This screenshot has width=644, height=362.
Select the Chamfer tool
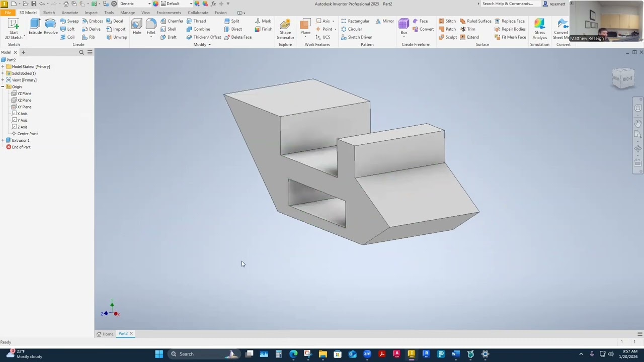[172, 21]
